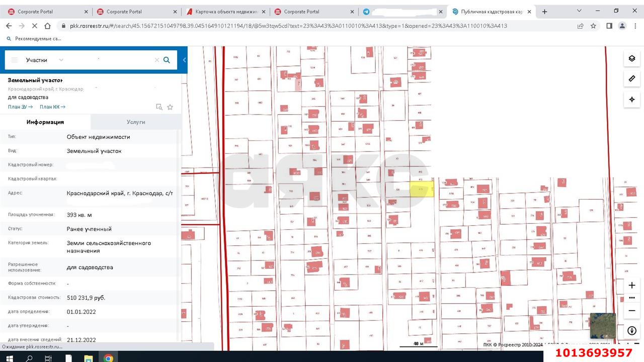Select the ruler measurement tool

[x=632, y=78]
